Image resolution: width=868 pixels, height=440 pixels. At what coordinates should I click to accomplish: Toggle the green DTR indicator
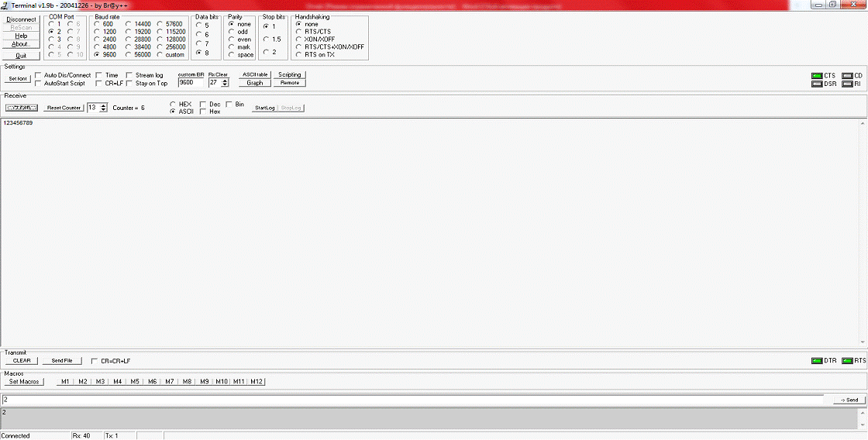pyautogui.click(x=816, y=361)
